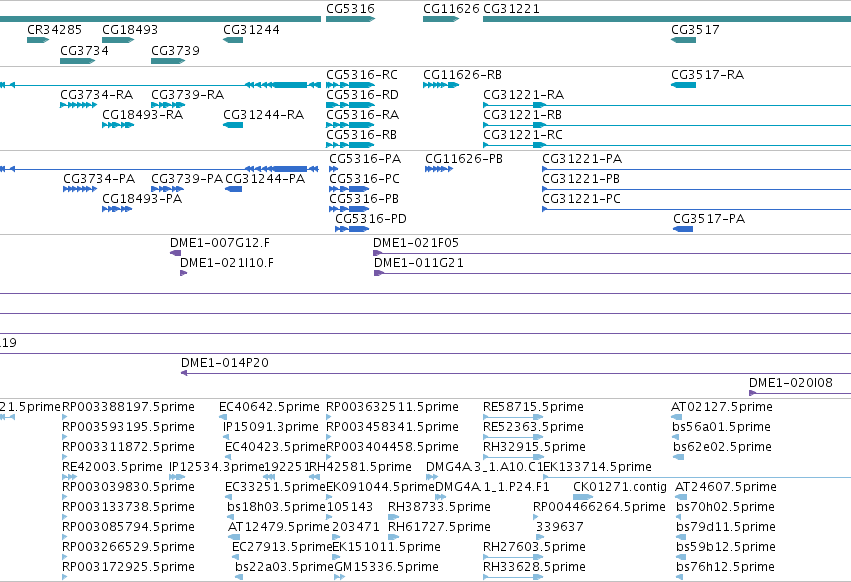Click protein CG31221-PB label
This screenshot has width=851, height=582.
click(581, 179)
